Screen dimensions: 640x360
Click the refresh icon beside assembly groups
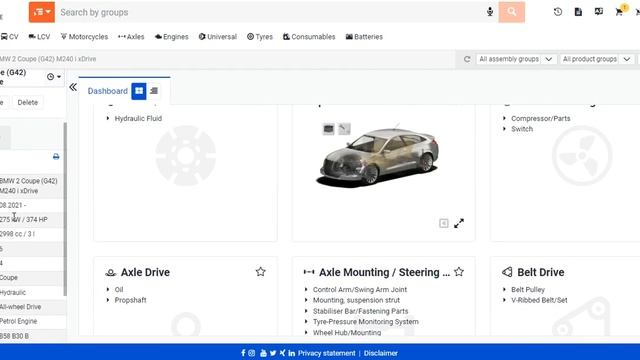click(x=467, y=59)
